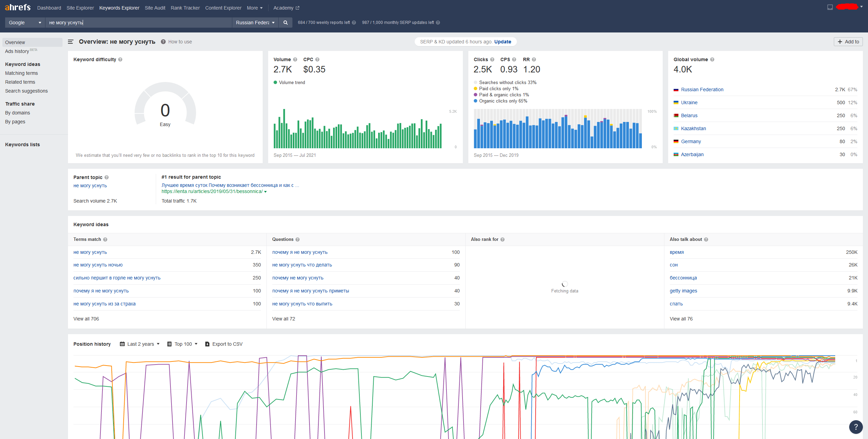Screen dimensions: 868x439
Task: Click the search magnifier button
Action: point(286,23)
